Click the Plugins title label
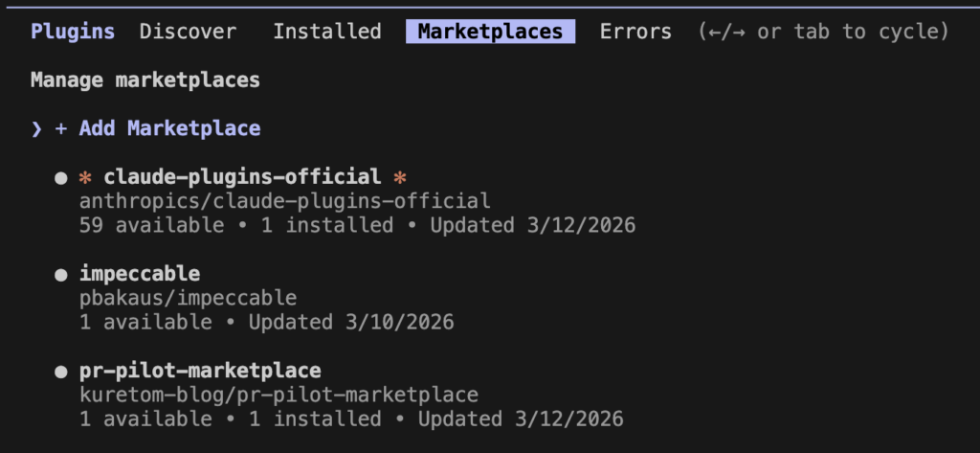Viewport: 980px width, 453px height. click(73, 32)
